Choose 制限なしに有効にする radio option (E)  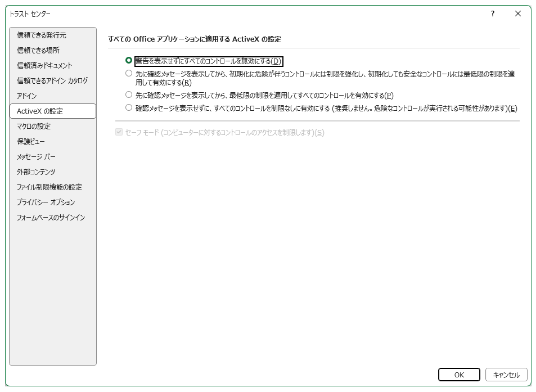click(x=129, y=108)
